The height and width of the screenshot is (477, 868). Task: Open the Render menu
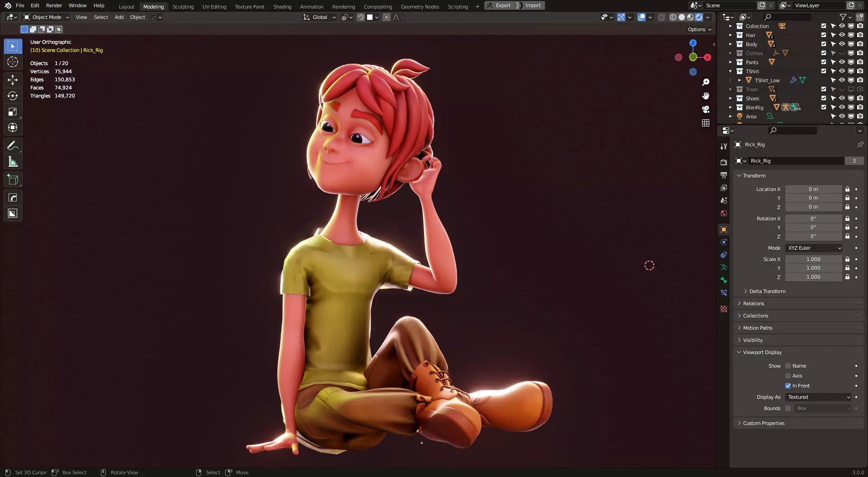click(x=54, y=5)
